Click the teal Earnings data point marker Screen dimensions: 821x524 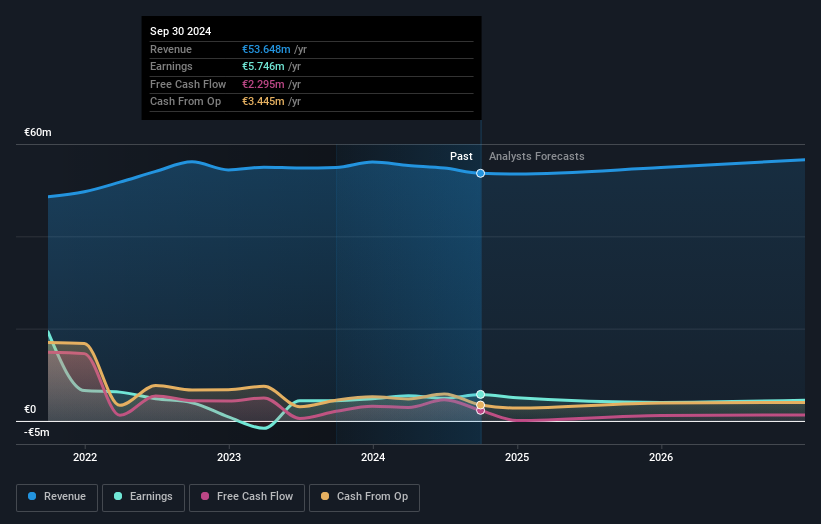[x=480, y=394]
